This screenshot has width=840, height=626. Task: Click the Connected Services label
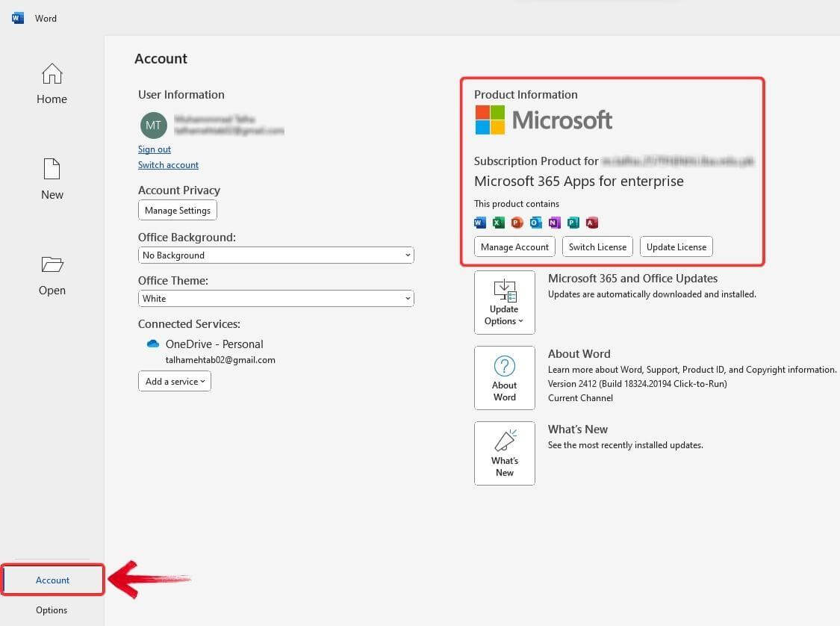coord(189,324)
